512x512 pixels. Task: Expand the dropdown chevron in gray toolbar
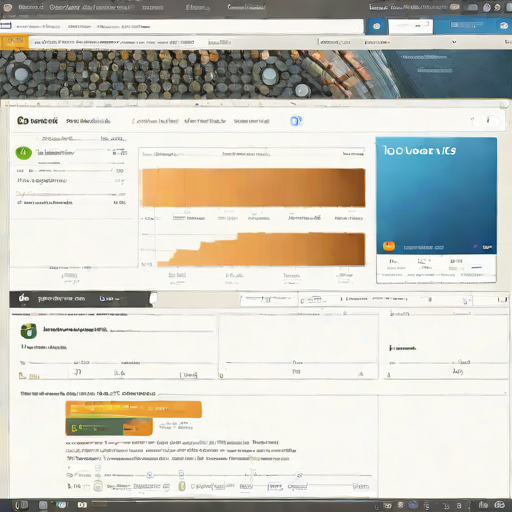[x=454, y=42]
